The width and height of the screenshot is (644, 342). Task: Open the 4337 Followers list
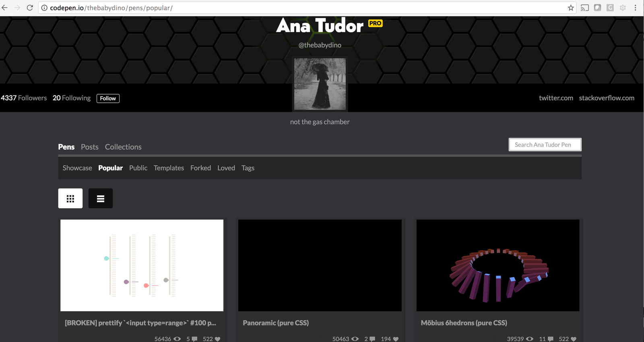tap(24, 98)
